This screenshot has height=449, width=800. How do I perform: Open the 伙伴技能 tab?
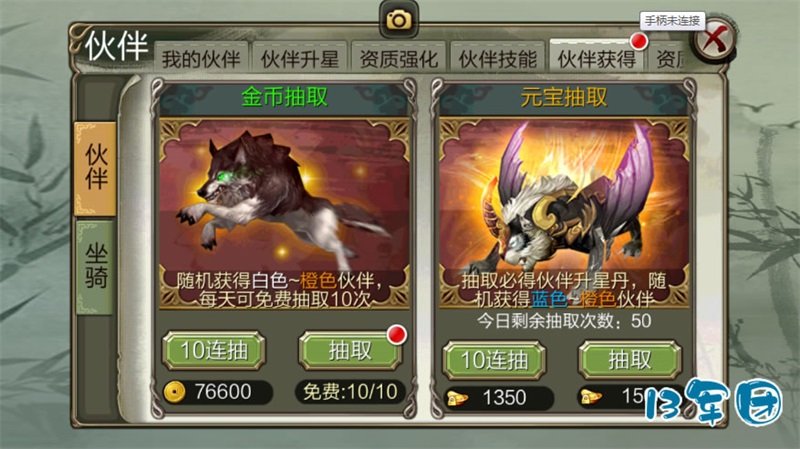[x=497, y=58]
